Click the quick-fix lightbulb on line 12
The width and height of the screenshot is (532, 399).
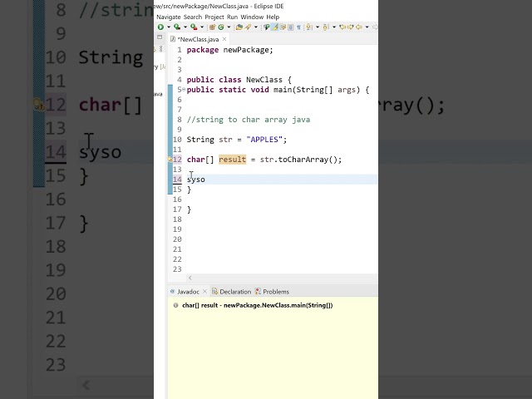(170, 159)
